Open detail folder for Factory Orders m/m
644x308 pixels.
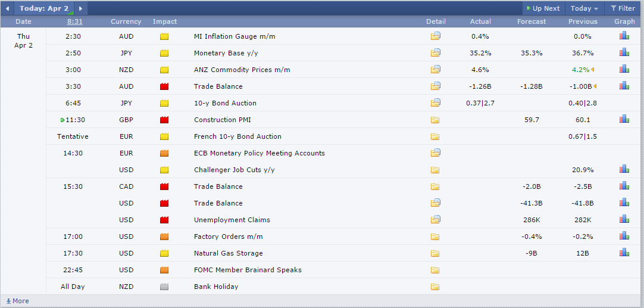point(435,237)
